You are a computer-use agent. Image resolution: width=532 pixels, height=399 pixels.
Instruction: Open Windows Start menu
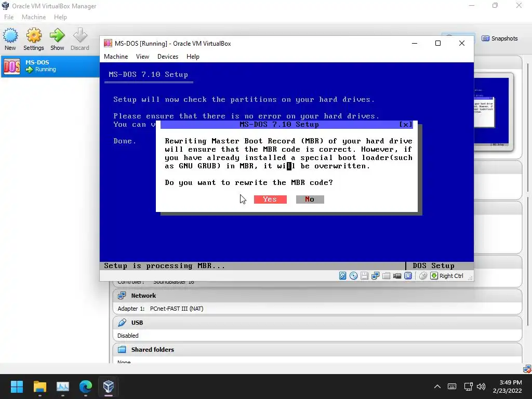pos(17,387)
